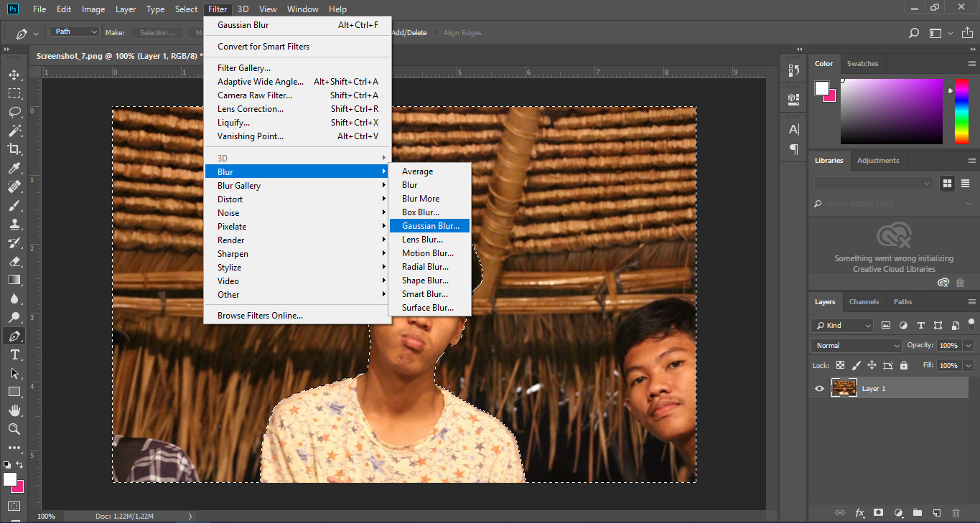Open the blend mode Normal dropdown
Image resolution: width=980 pixels, height=523 pixels.
[x=857, y=346]
